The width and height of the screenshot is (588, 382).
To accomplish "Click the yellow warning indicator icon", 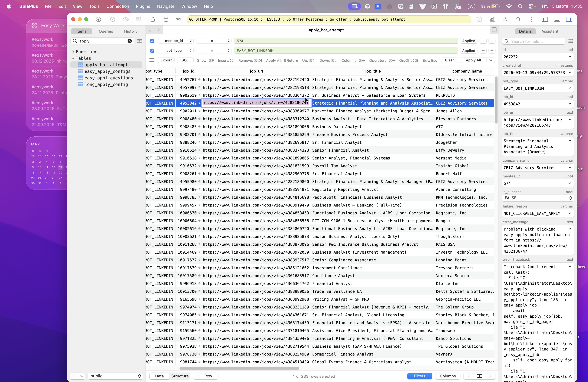I will coord(479,19).
